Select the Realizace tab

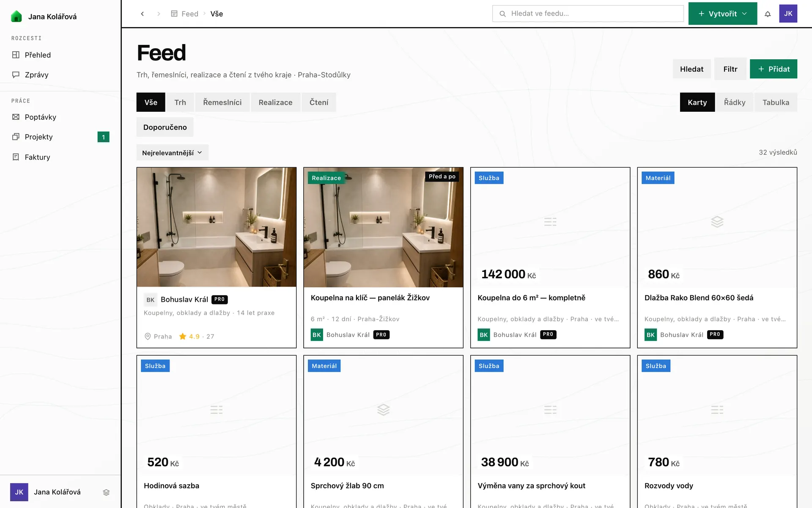point(275,102)
